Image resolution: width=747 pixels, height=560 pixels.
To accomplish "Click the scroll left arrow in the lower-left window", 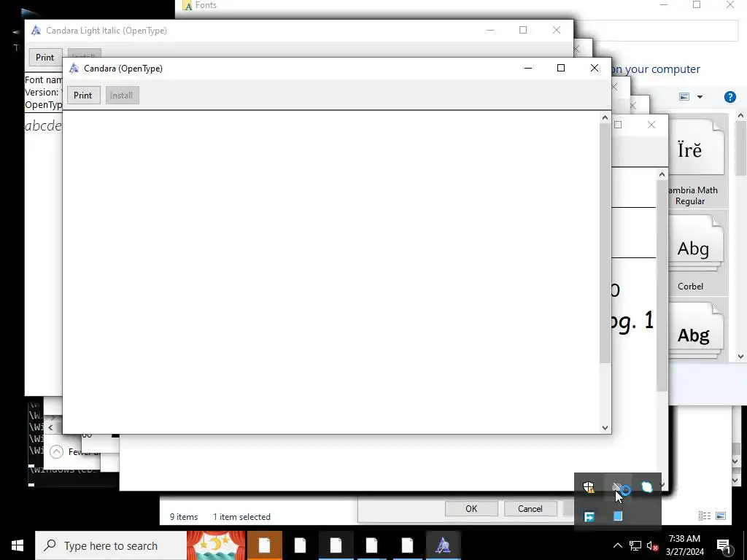I will 50,427.
